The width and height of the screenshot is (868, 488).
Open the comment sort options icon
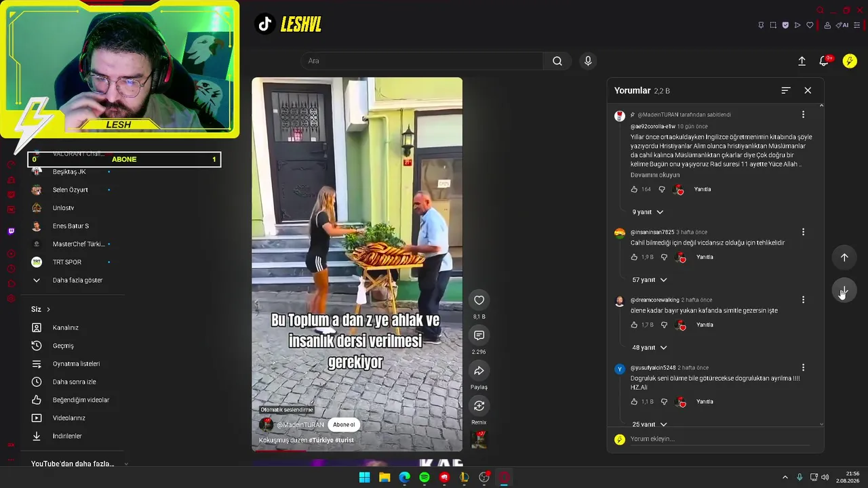(x=786, y=90)
